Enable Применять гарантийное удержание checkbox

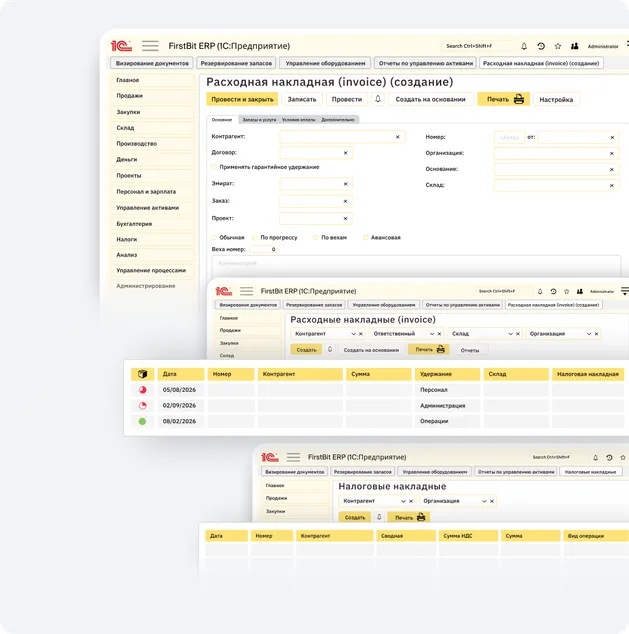(x=214, y=167)
